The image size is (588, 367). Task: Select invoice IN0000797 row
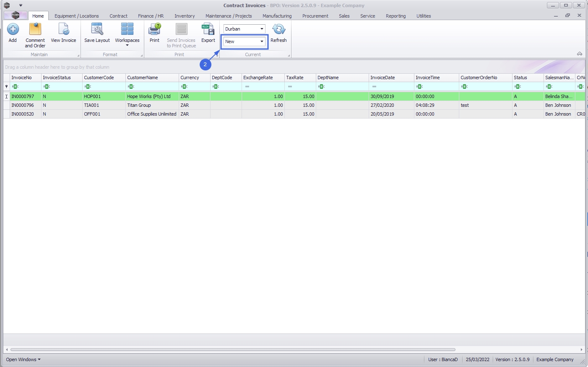[294, 96]
